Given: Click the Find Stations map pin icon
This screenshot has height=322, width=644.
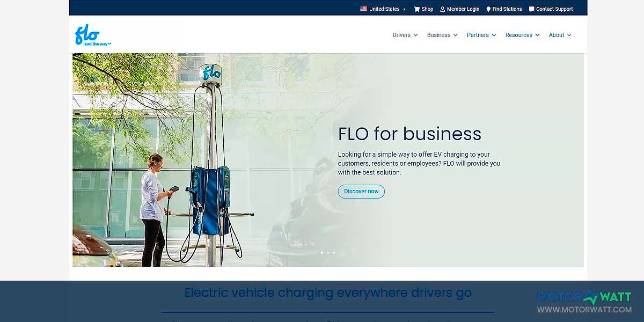Looking at the screenshot, I should click(x=488, y=9).
